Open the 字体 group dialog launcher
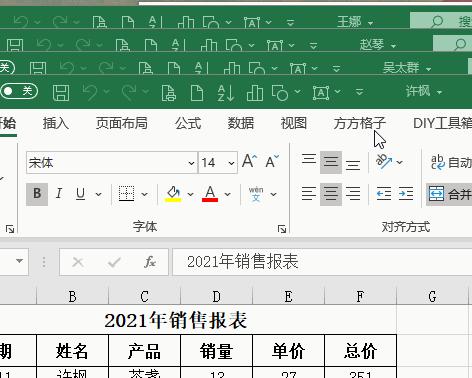 click(x=282, y=229)
